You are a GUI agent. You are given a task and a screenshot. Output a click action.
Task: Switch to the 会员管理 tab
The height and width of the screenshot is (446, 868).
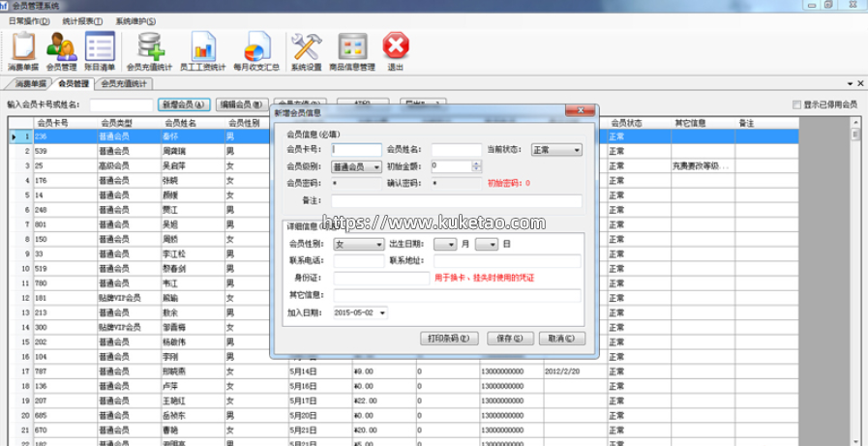(74, 84)
